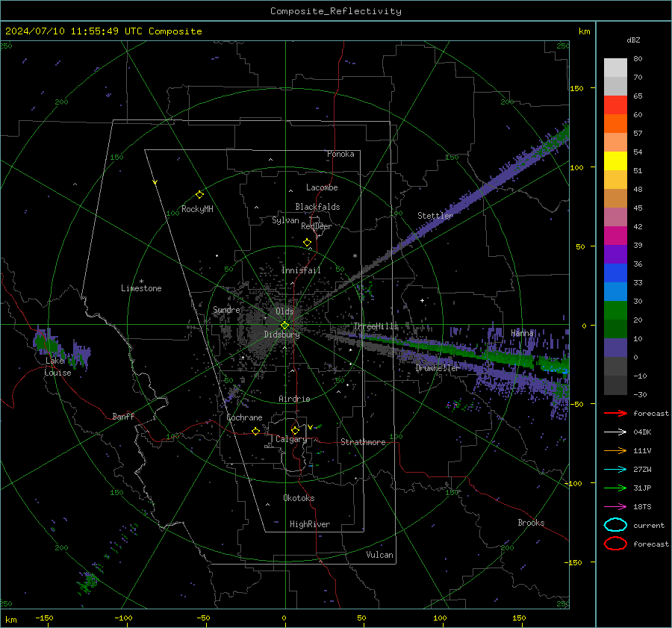
Task: Pick the blue 33-36 dBZ color swatch
Action: click(x=615, y=273)
